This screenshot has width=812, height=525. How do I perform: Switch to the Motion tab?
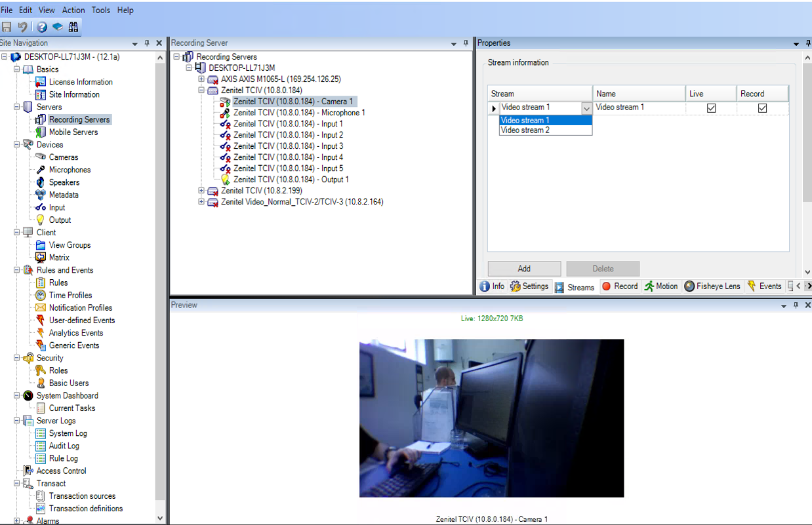pyautogui.click(x=660, y=286)
